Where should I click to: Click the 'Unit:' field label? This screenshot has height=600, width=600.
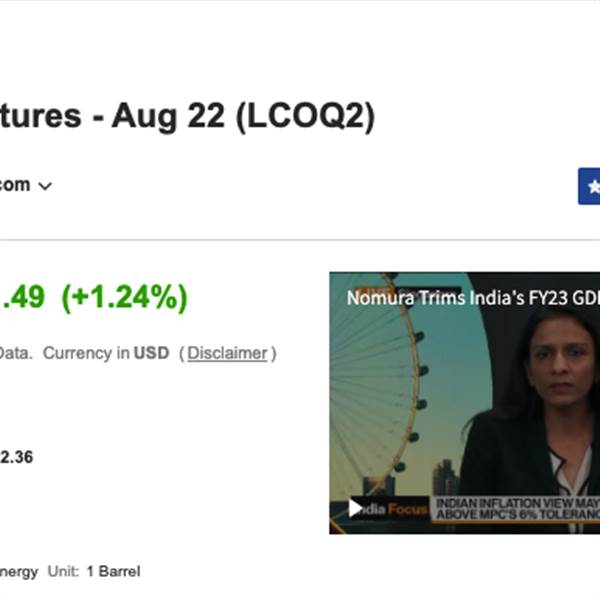pyautogui.click(x=63, y=572)
